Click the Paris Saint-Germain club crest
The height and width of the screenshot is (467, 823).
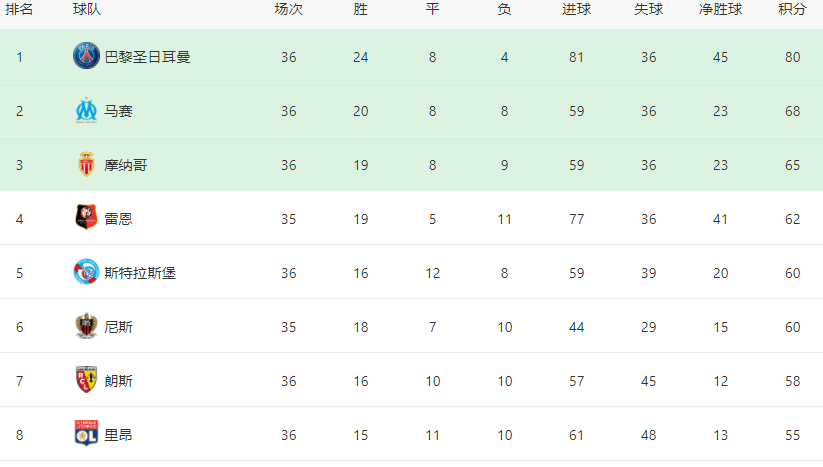click(x=86, y=56)
